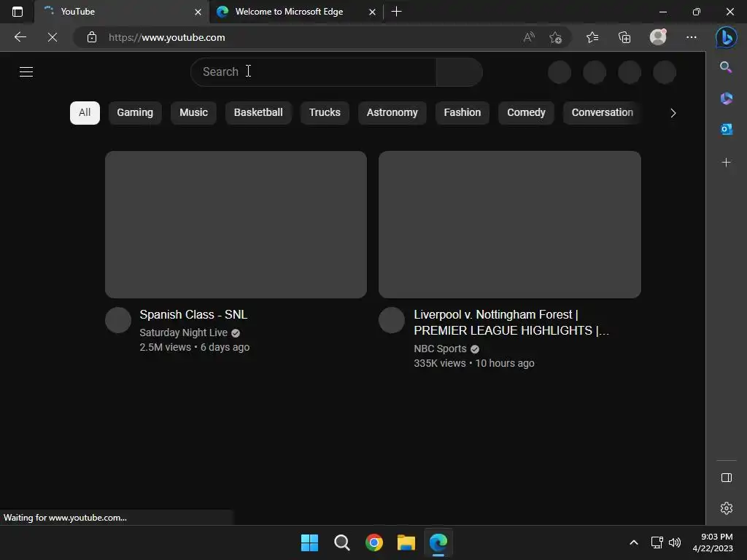Open a new tab with the plus button
The image size is (747, 560).
pos(396,12)
